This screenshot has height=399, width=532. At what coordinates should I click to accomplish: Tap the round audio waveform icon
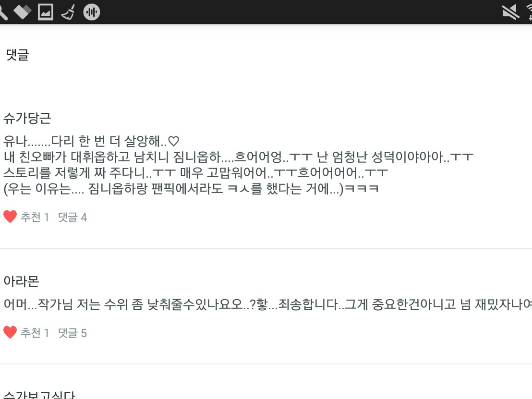(92, 12)
